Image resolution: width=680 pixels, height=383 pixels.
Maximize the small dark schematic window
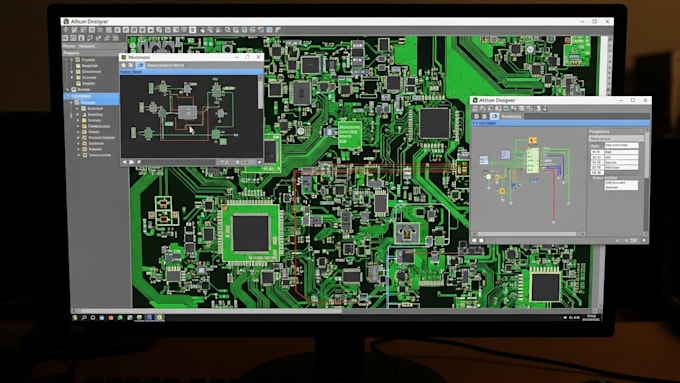pos(248,57)
